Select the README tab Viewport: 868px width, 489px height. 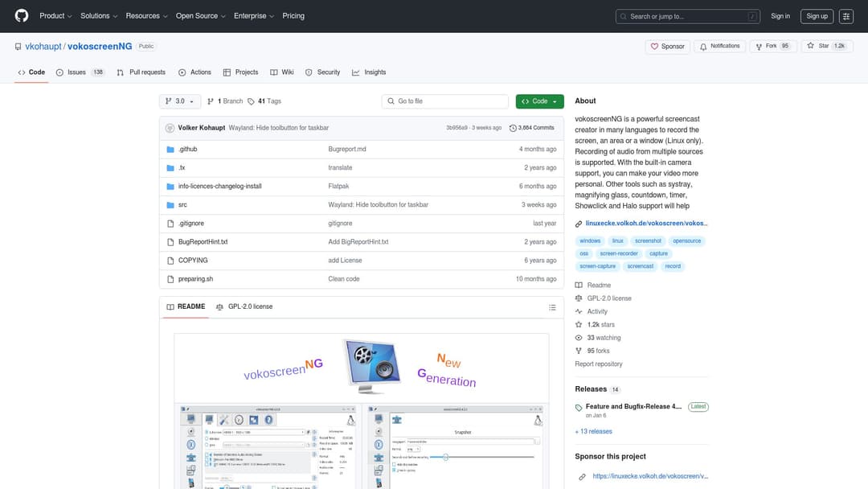click(x=186, y=306)
